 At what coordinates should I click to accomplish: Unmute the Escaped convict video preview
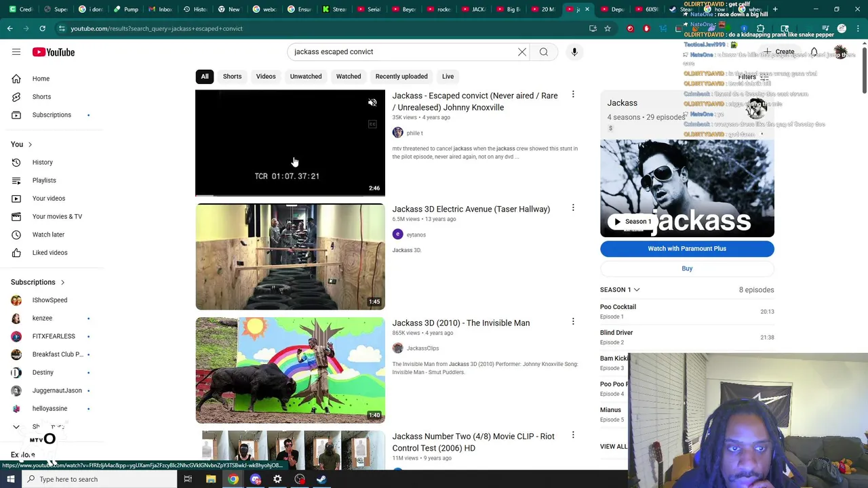(372, 102)
